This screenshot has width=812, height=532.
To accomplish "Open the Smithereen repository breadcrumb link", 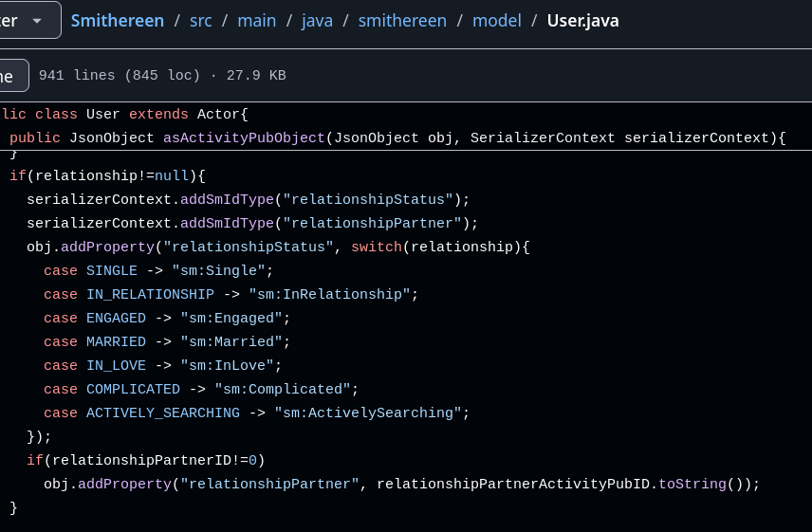I will 117,20.
